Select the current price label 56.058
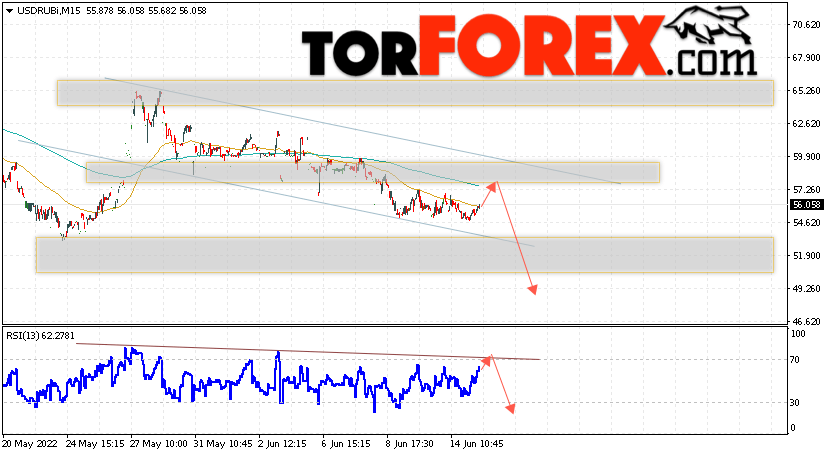 tap(806, 205)
